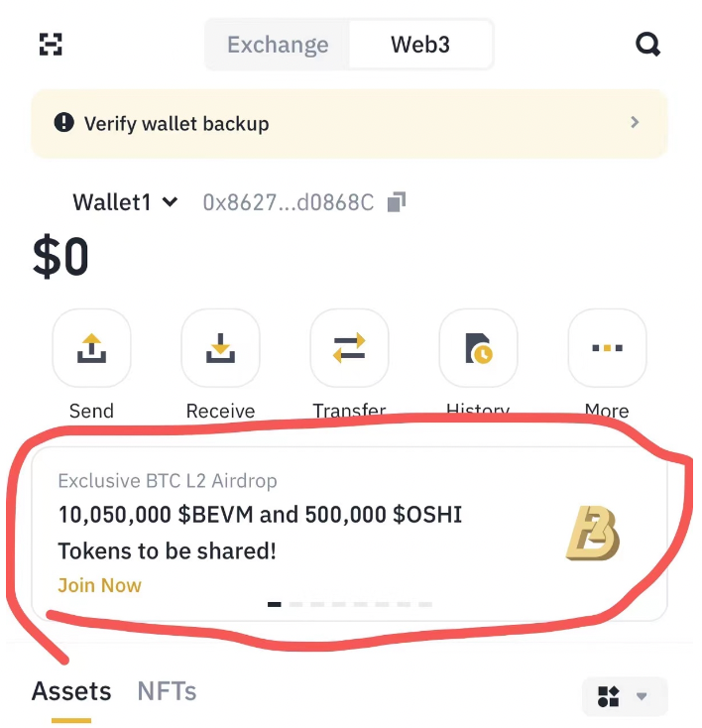
Task: Tap the Send icon
Action: [91, 348]
